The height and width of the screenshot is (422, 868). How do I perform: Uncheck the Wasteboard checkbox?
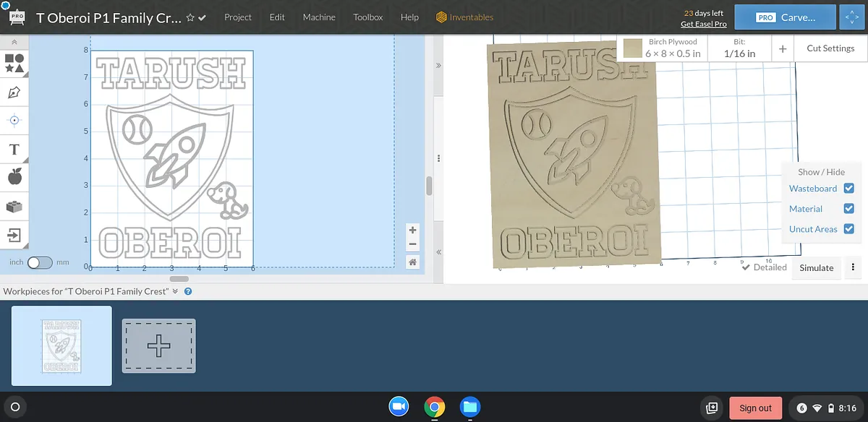[849, 189]
